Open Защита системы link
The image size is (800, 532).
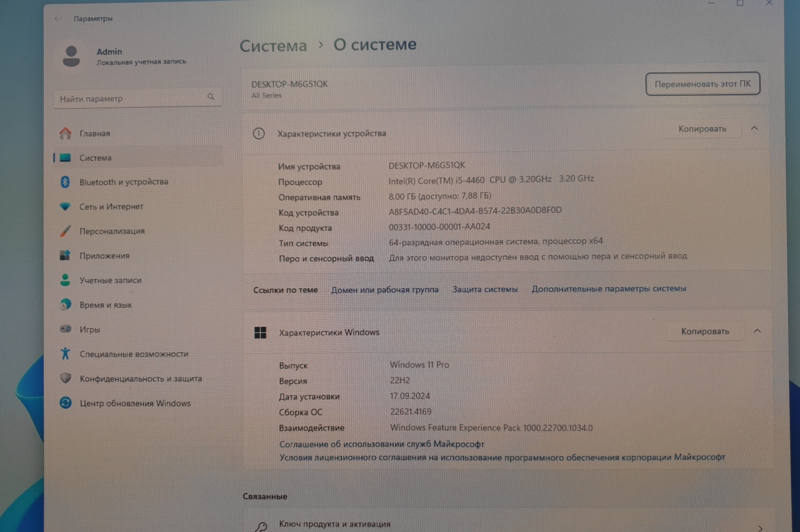[x=485, y=289]
